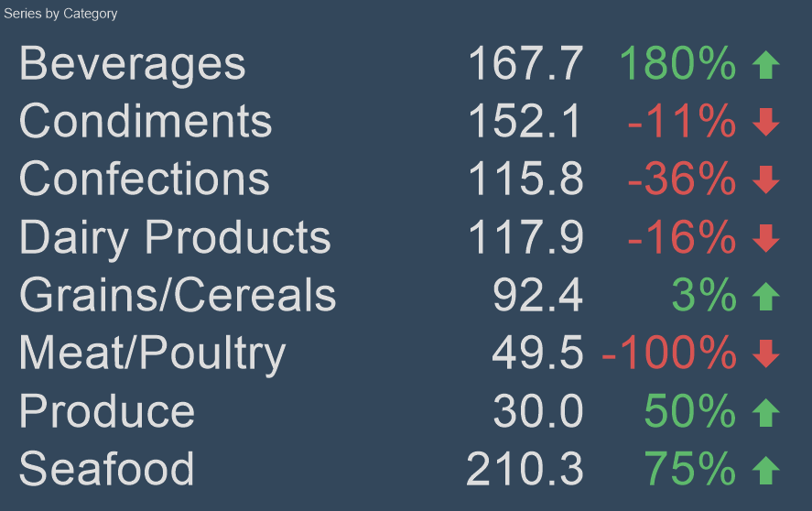Click the 75% change for Seafood
The height and width of the screenshot is (511, 812).
690,470
